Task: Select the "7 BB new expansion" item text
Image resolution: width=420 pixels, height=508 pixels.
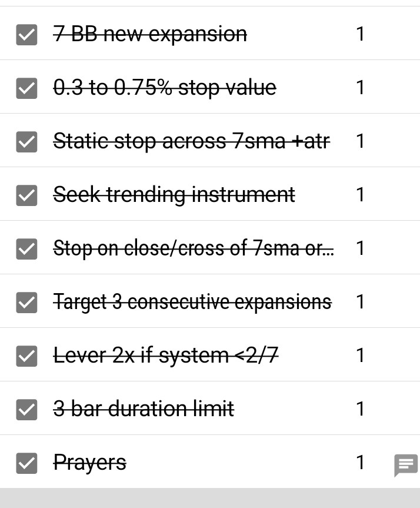Action: click(150, 34)
